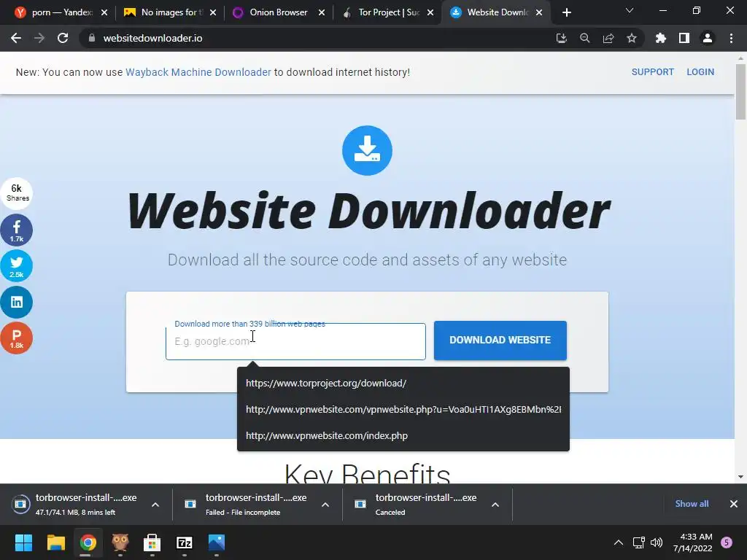Close the Yandex tab

pos(104,12)
